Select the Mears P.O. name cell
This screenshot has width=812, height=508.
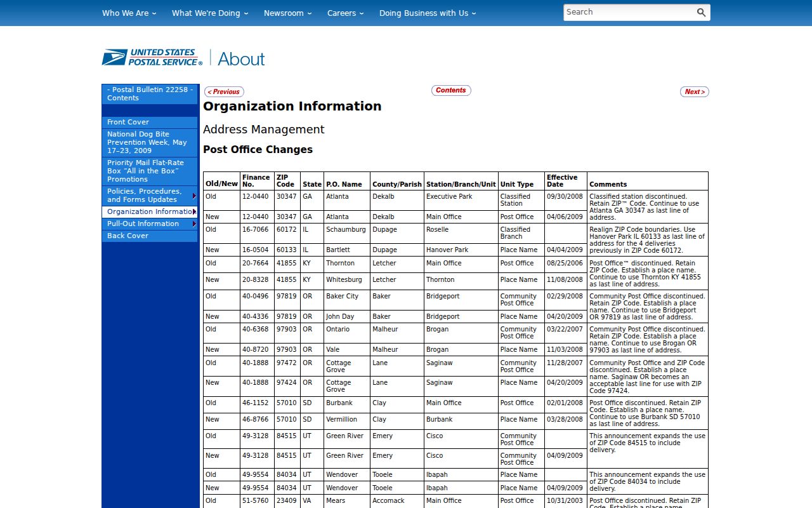tap(346, 501)
